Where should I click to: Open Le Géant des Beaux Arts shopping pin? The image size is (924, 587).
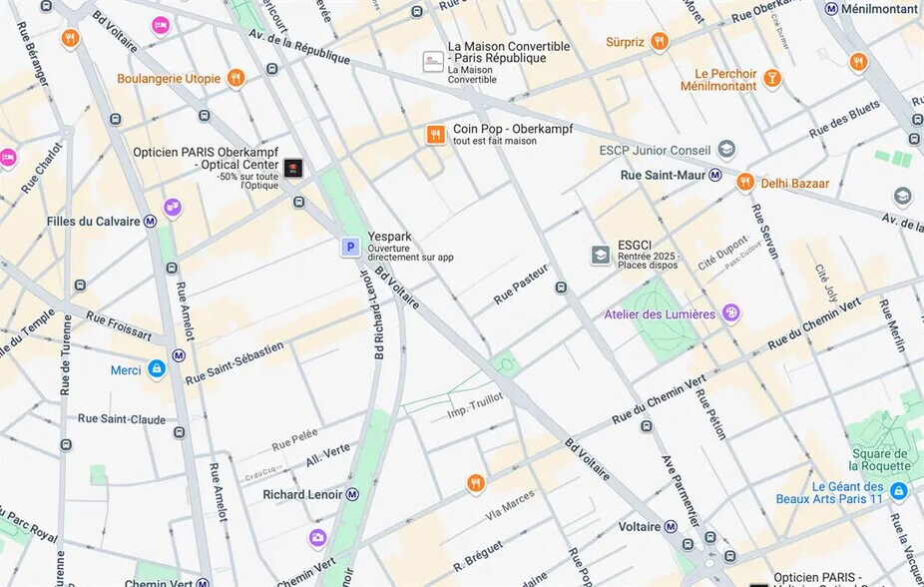898,490
